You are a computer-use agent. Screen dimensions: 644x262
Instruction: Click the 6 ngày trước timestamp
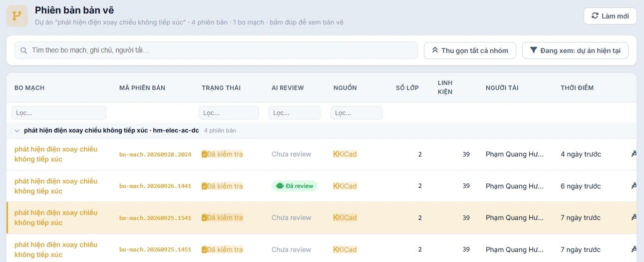coord(581,186)
